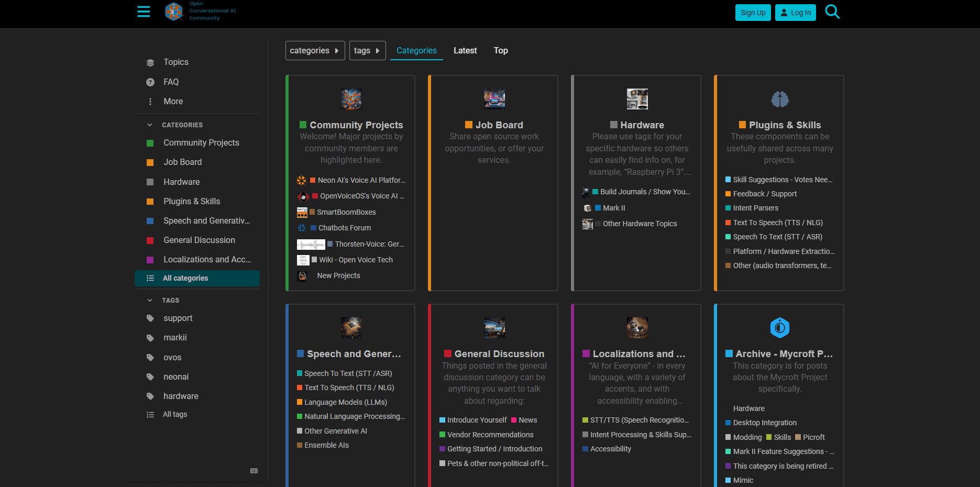Viewport: 980px width, 487px height.
Task: Click the OpenVoiceOS subcategory logo icon
Action: 303,196
